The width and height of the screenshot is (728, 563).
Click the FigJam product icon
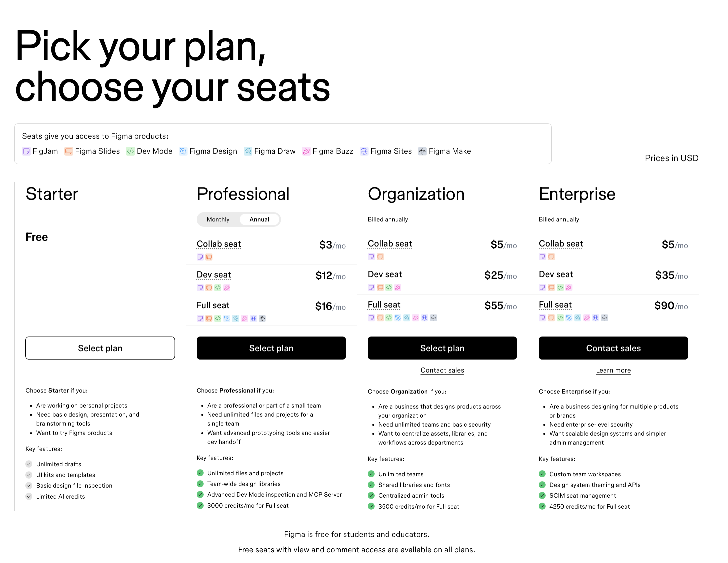[26, 151]
